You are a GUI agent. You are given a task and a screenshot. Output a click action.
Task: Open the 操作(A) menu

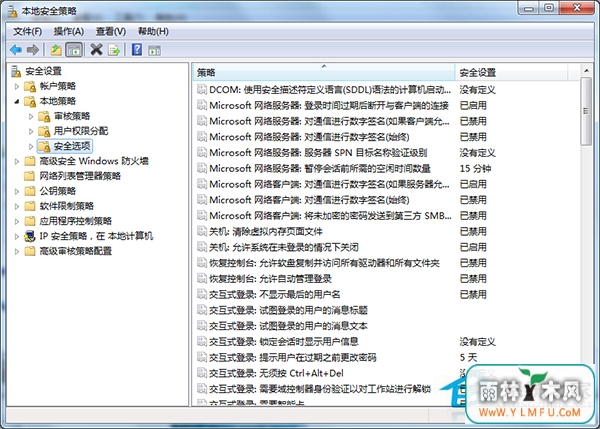click(x=68, y=31)
